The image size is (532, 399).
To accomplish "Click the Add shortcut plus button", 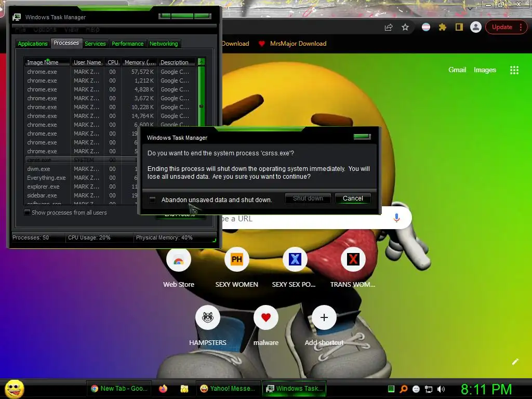I will (324, 317).
